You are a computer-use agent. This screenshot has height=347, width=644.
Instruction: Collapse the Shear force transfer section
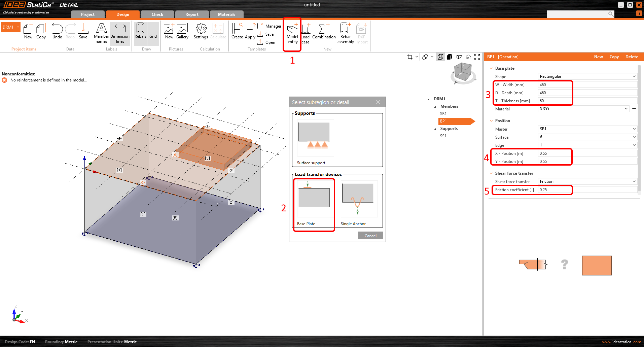491,173
